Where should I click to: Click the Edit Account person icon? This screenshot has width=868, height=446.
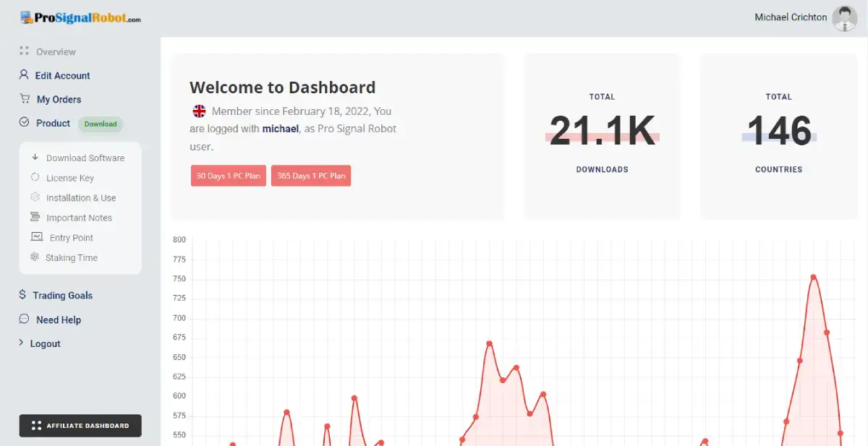coord(24,75)
